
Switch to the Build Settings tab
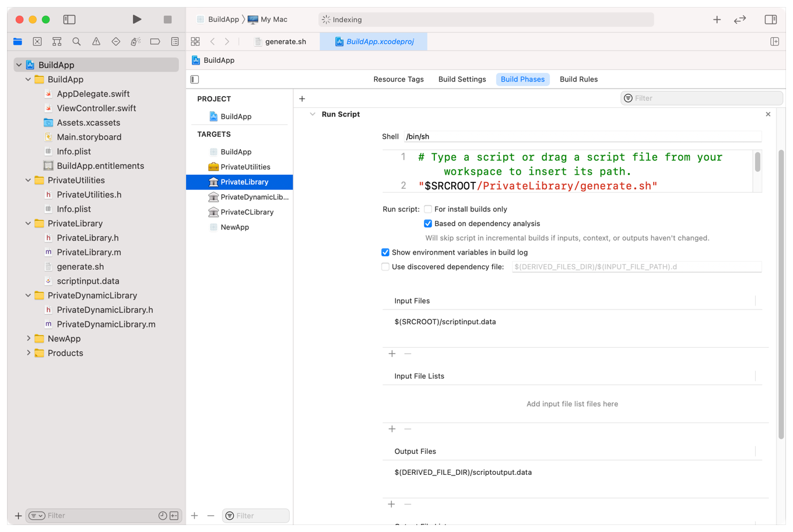click(x=462, y=79)
